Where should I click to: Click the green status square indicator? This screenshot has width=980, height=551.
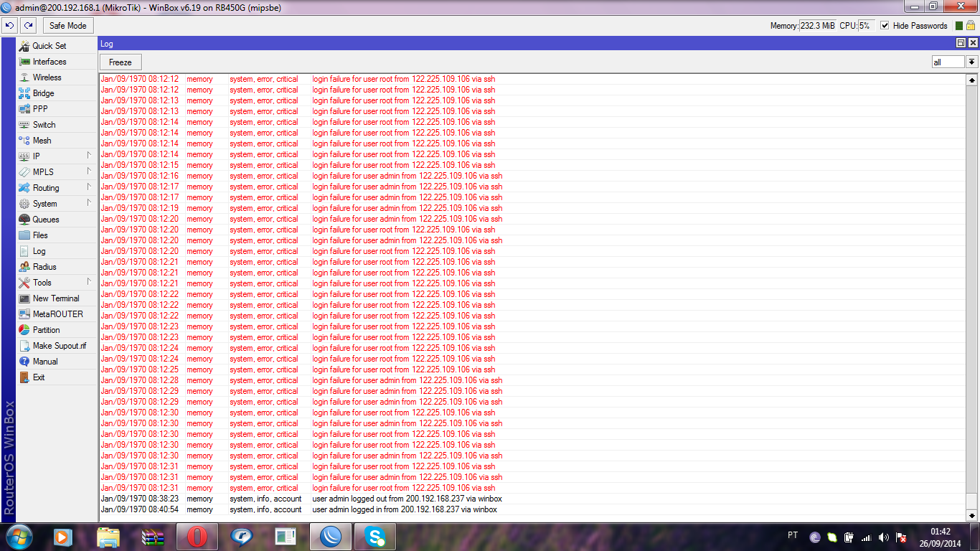tap(959, 26)
